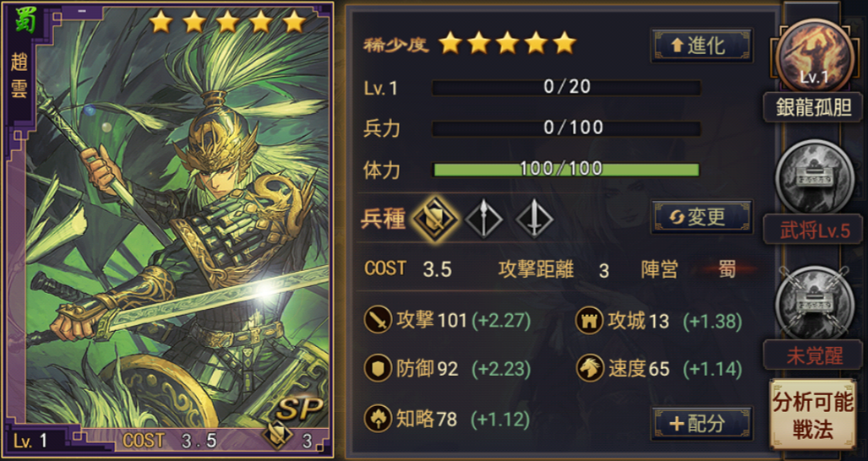Tap the locked 武将Lv.5 skill slot icon
The image size is (868, 461).
[x=813, y=176]
